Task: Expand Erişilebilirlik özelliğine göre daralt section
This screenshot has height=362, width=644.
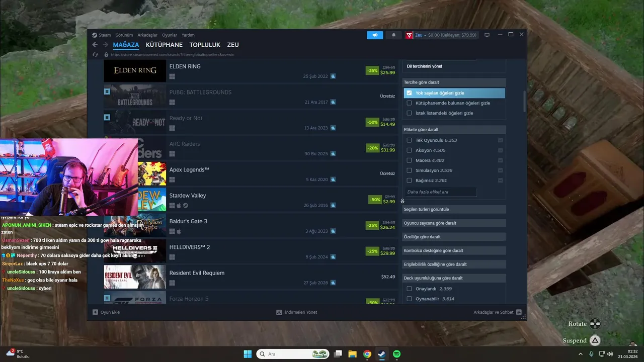Action: (454, 264)
